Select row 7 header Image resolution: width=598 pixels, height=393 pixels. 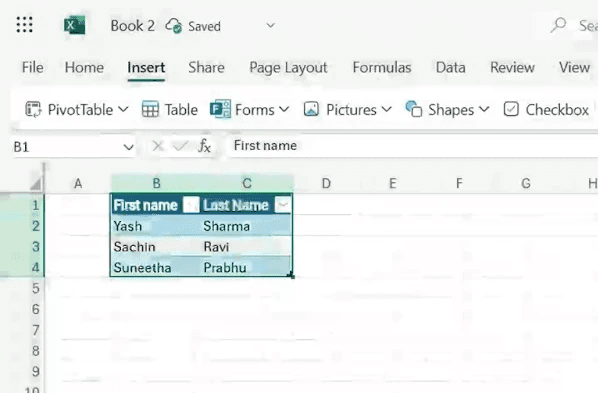click(x=22, y=330)
